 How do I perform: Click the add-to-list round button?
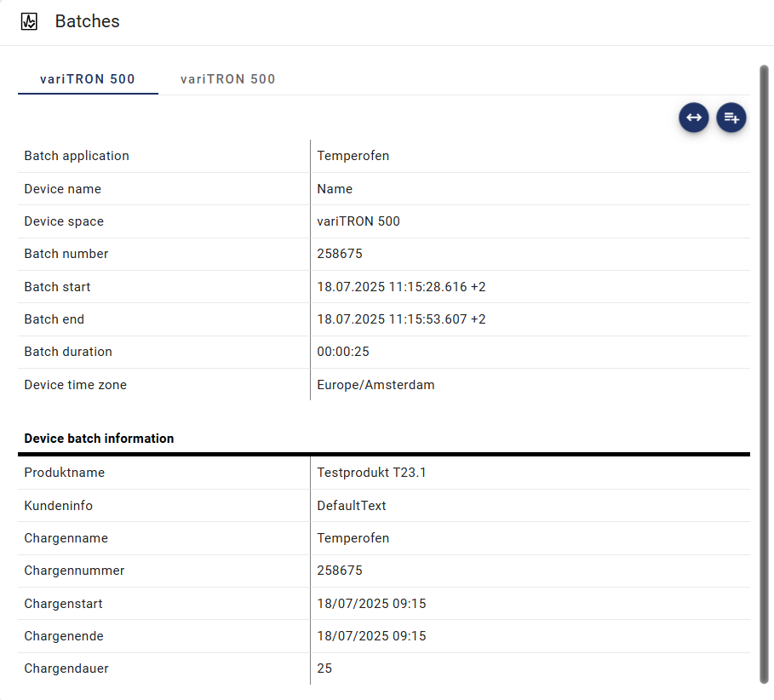tap(731, 118)
